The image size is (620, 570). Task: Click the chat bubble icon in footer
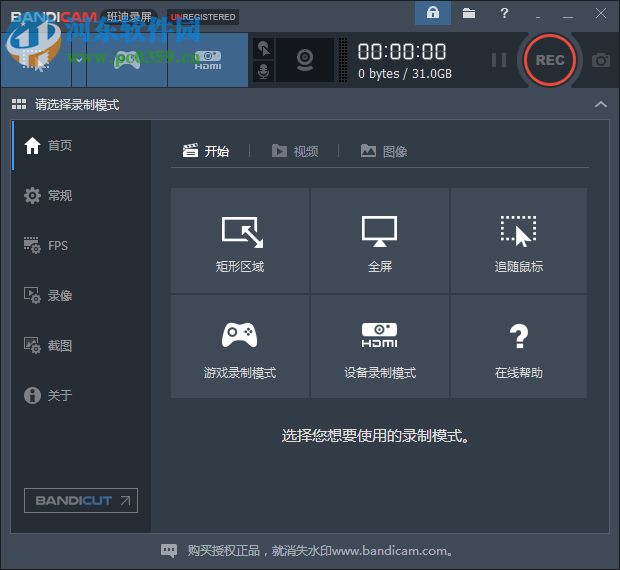pyautogui.click(x=169, y=550)
